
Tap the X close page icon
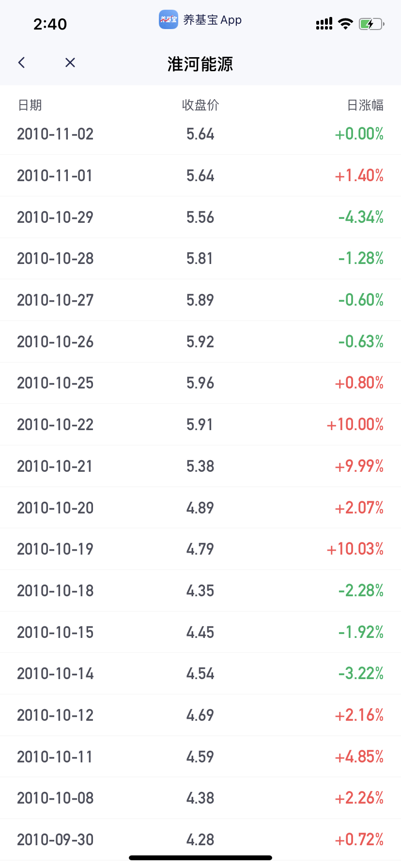(x=70, y=62)
